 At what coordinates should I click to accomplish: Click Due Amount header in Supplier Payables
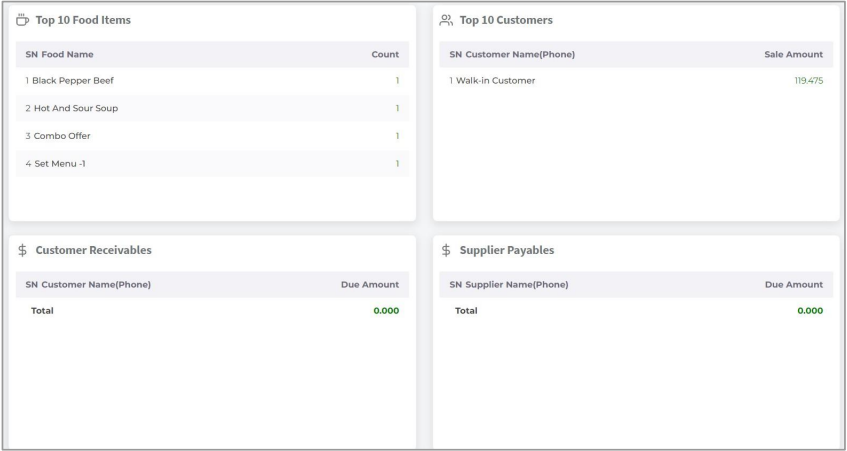coord(794,285)
